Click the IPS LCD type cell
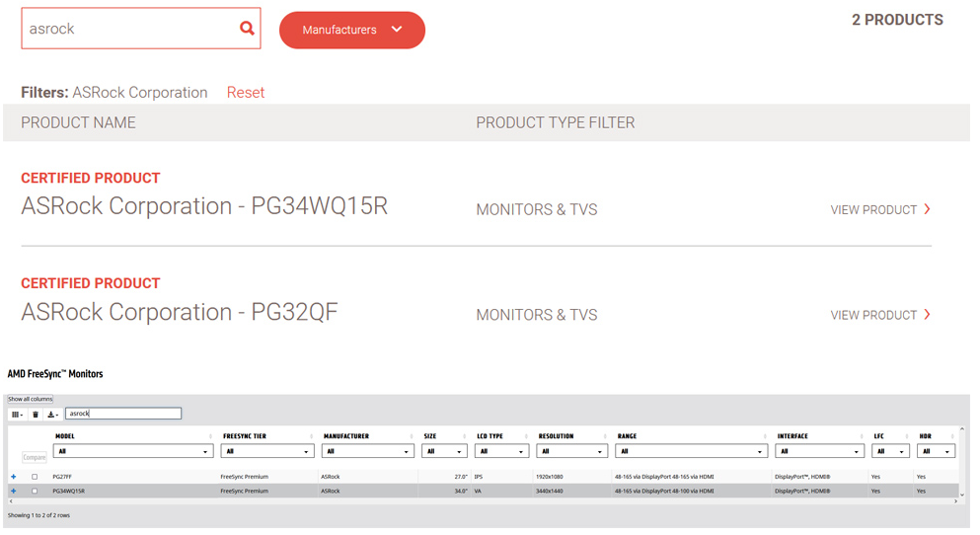 pyautogui.click(x=478, y=476)
